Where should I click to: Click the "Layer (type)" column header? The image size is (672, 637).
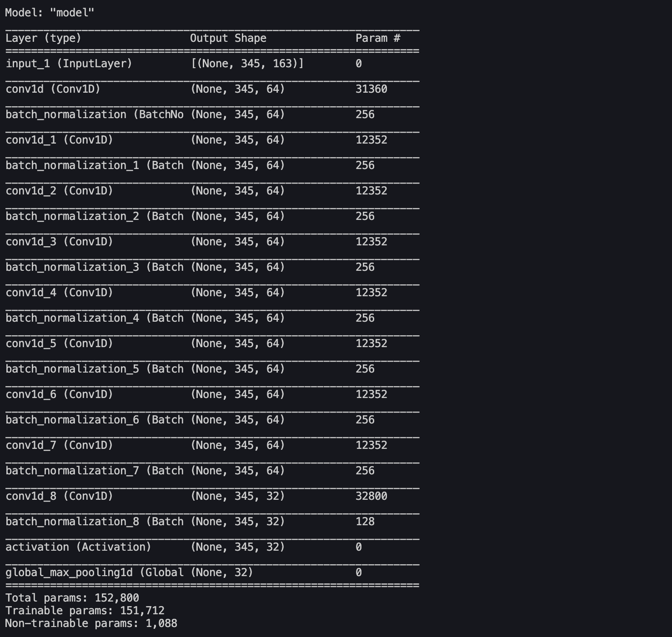click(x=43, y=38)
